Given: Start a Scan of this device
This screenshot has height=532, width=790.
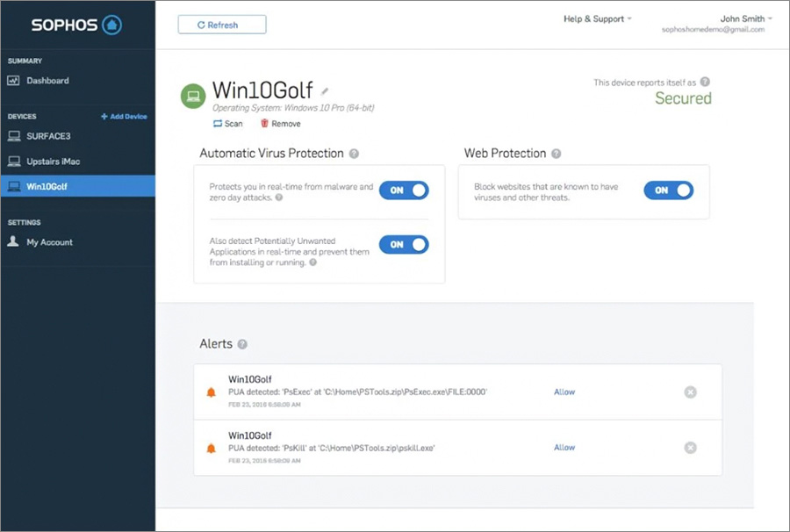Looking at the screenshot, I should [227, 124].
